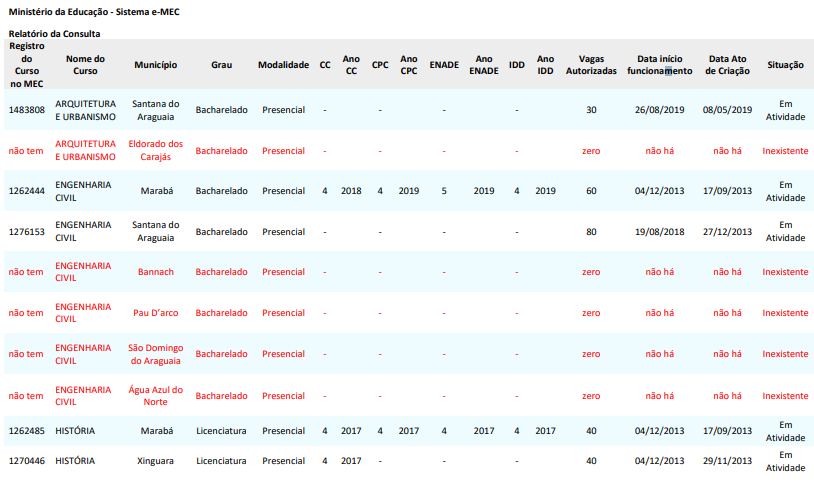This screenshot has width=814, height=493.
Task: Select the Bannach municipality cell
Action: coord(156,272)
